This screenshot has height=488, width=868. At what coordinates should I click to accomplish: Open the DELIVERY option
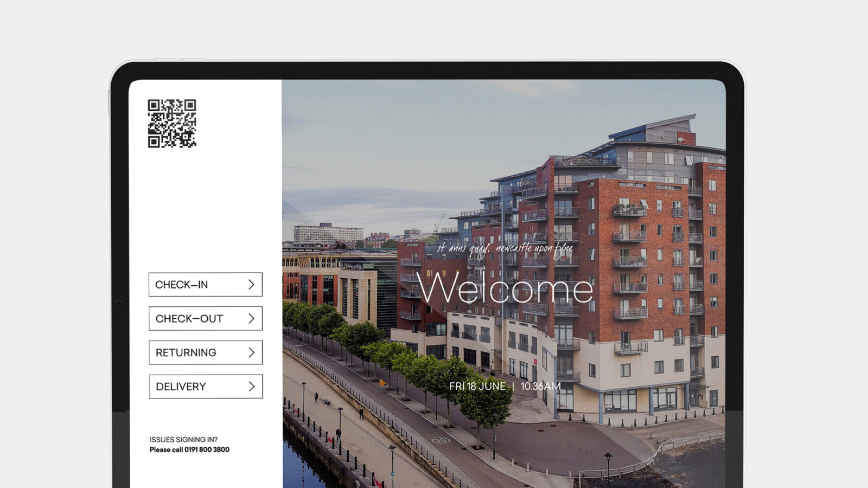click(206, 387)
